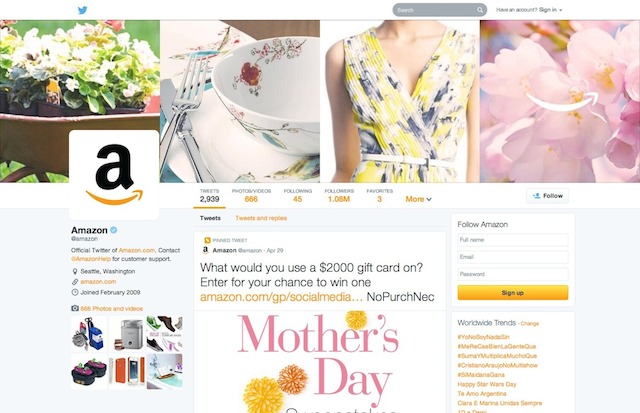Select the Tweets tab
Image resolution: width=640 pixels, height=413 pixels.
pyautogui.click(x=210, y=218)
